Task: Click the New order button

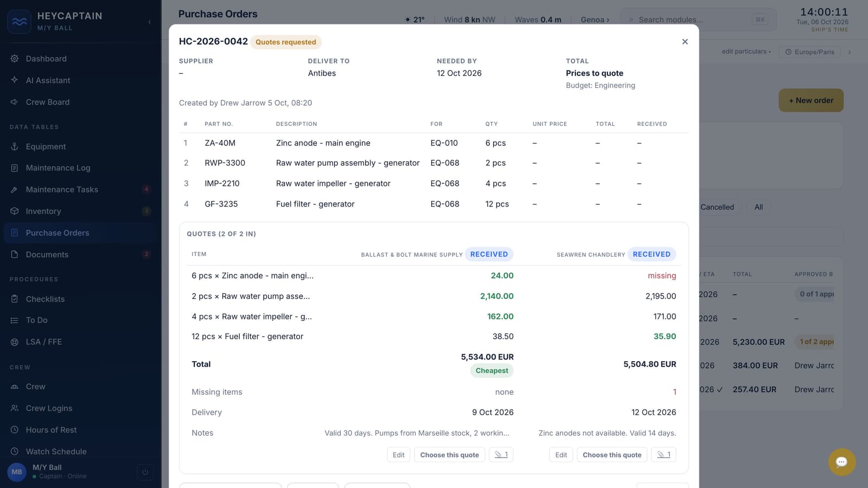Action: 811,100
